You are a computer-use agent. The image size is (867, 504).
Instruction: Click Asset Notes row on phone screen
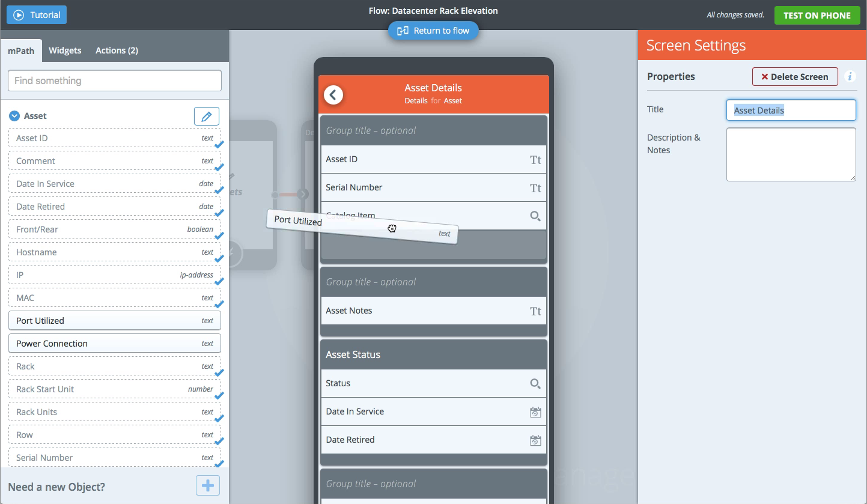click(x=434, y=311)
